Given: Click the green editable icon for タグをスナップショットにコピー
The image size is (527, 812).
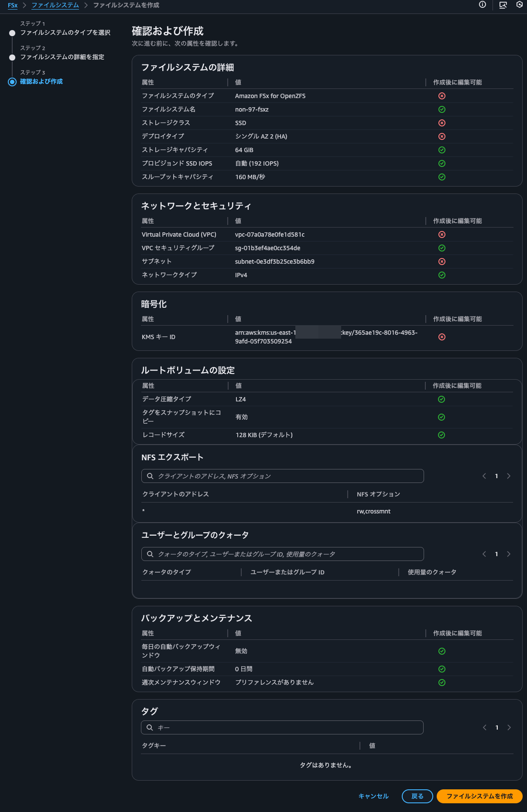Looking at the screenshot, I should [441, 417].
